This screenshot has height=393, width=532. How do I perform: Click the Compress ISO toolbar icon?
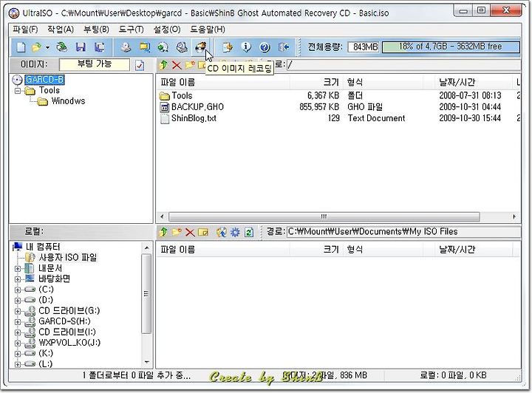(145, 47)
